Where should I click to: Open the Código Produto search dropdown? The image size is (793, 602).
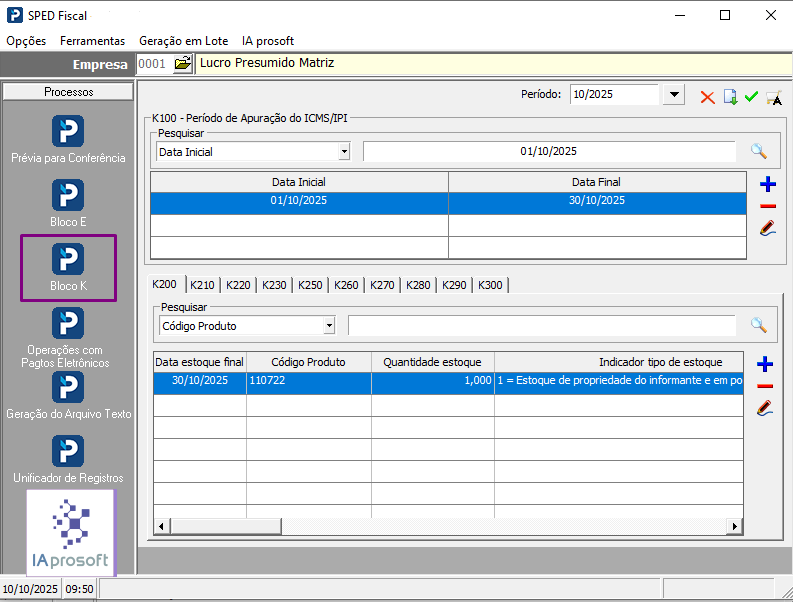(329, 326)
